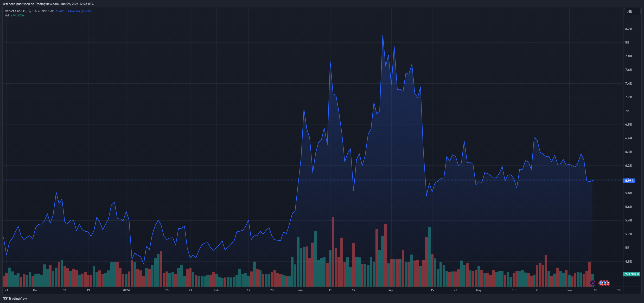Open the USD currency selector
Screen dimensions: 644x303
pyautogui.click(x=632, y=11)
